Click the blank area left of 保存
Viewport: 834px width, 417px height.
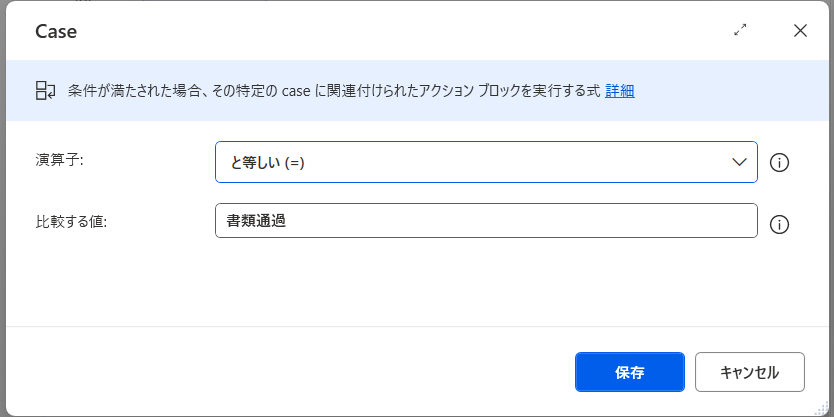[300, 372]
